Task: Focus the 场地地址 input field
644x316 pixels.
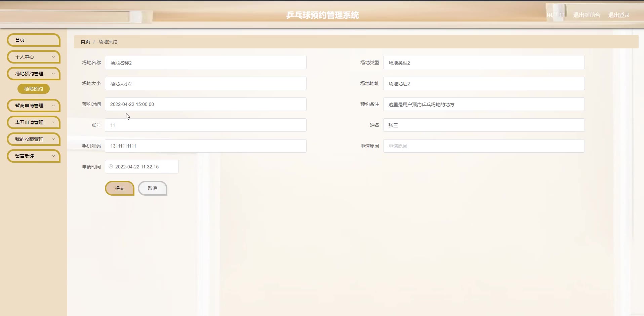Action: click(x=484, y=83)
